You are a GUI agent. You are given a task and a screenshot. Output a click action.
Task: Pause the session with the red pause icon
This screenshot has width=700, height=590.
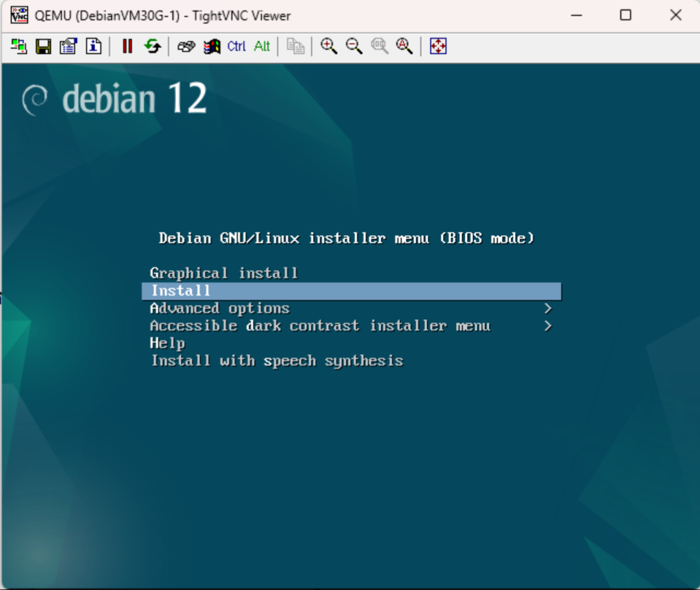point(127,46)
